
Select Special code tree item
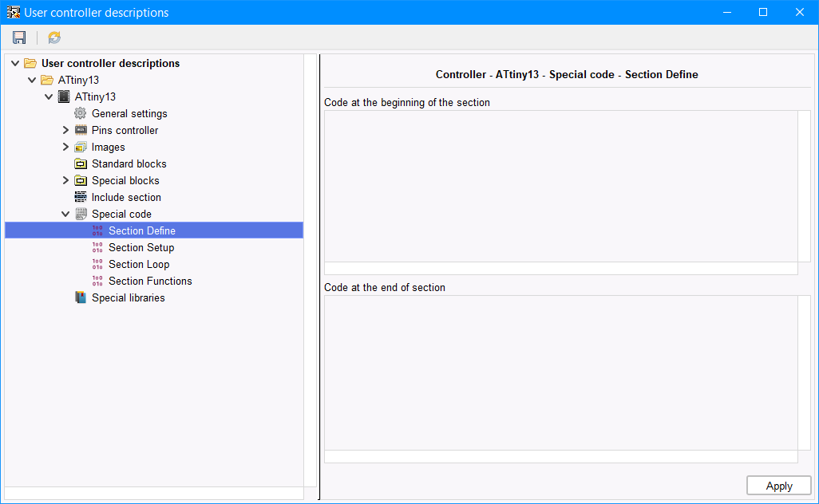click(121, 214)
